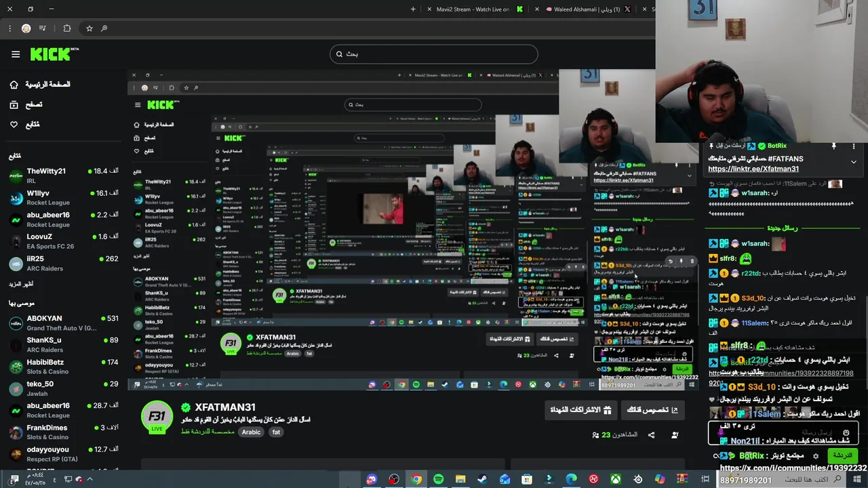
Task: Open the browse (تصفح) sidebar item
Action: [26, 104]
